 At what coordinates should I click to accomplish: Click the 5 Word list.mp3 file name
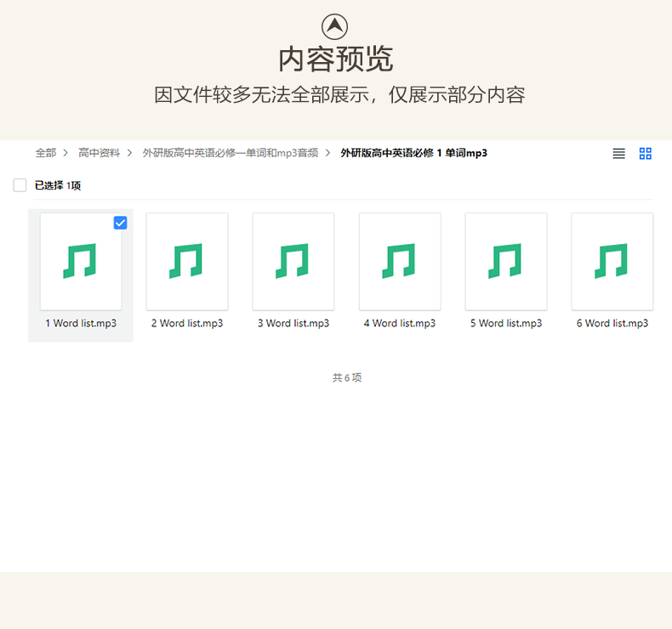pos(506,323)
